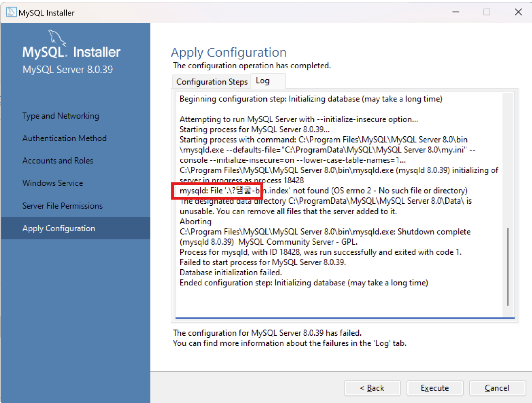Maximize the MySQL Installer window

(487, 12)
